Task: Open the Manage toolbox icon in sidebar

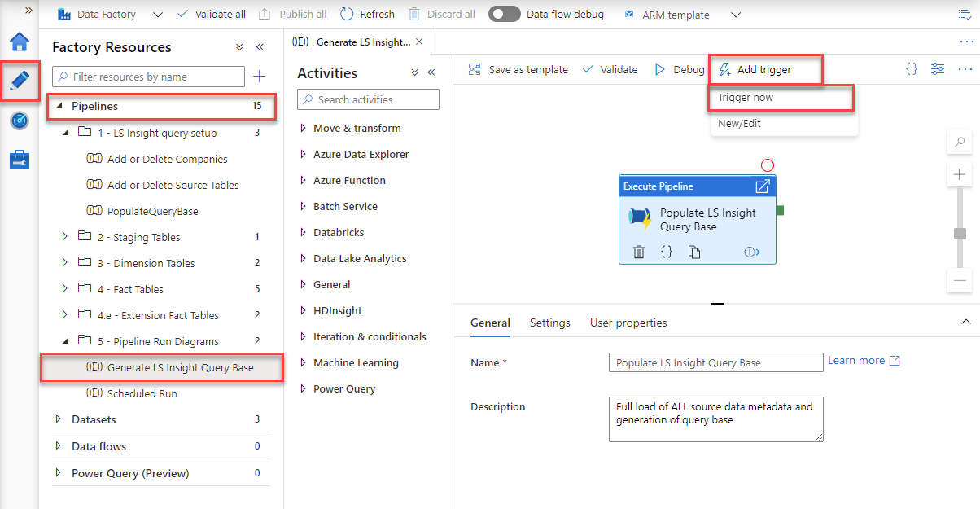Action: click(20, 160)
